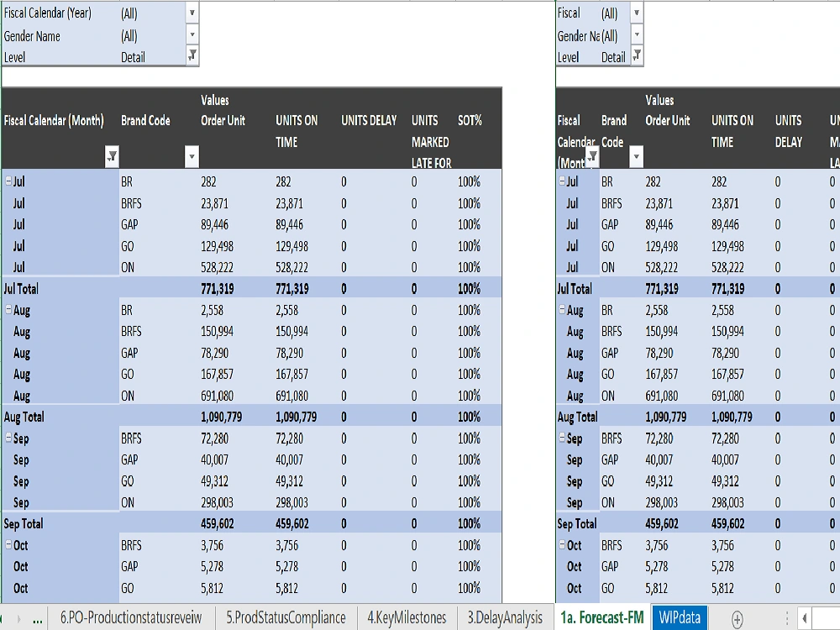Select Aug BRFS Order Unit 150,994 in right pivot
Image resolution: width=840 pixels, height=630 pixels.
pos(662,332)
